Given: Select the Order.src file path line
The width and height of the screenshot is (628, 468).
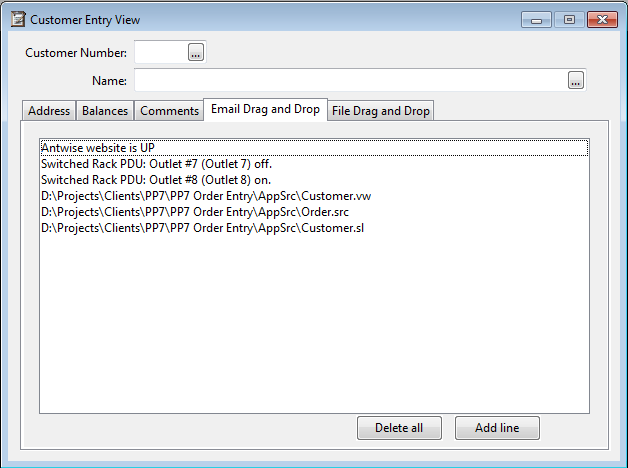Looking at the screenshot, I should pos(314,212).
